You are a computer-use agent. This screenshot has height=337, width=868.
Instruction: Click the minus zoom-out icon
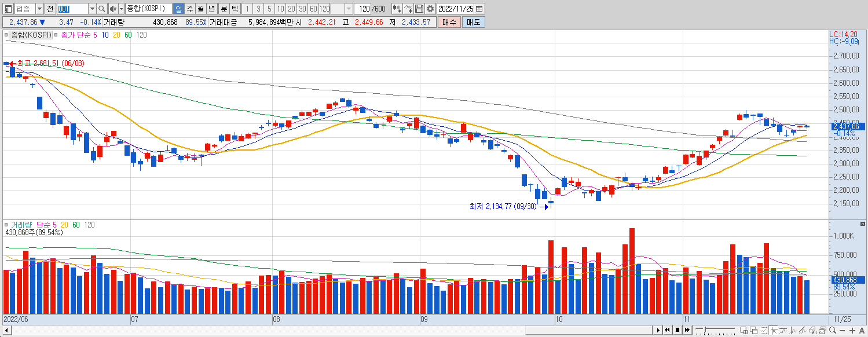click(843, 331)
